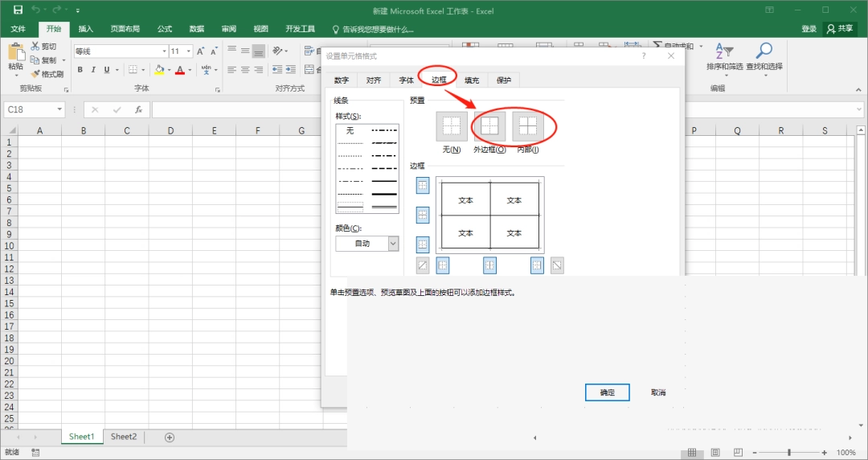The image size is (868, 460).
Task: Open the Fill (填充) dialog tab
Action: coord(472,80)
